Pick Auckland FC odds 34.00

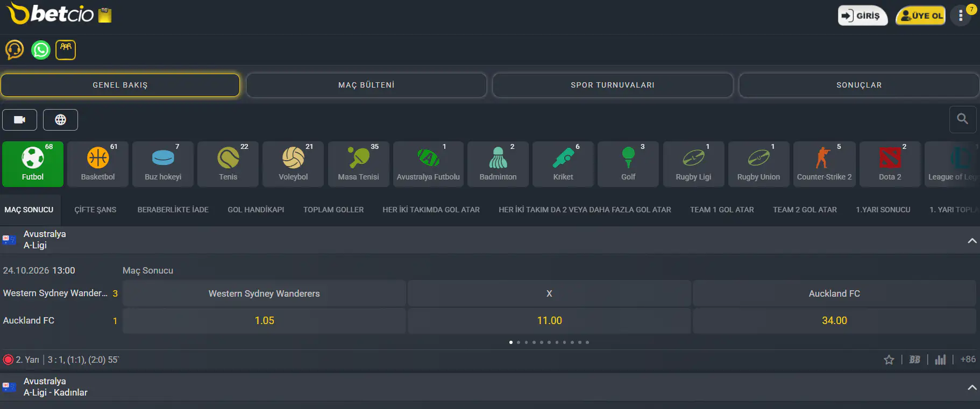(834, 320)
